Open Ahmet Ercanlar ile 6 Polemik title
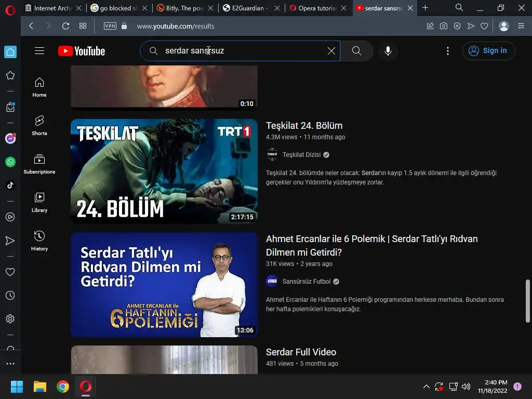This screenshot has height=399, width=532. (372, 246)
